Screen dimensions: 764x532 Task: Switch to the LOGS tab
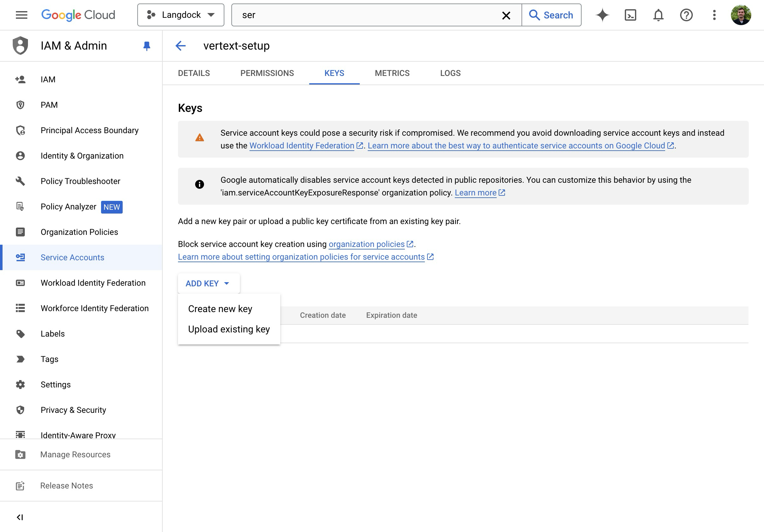tap(450, 73)
